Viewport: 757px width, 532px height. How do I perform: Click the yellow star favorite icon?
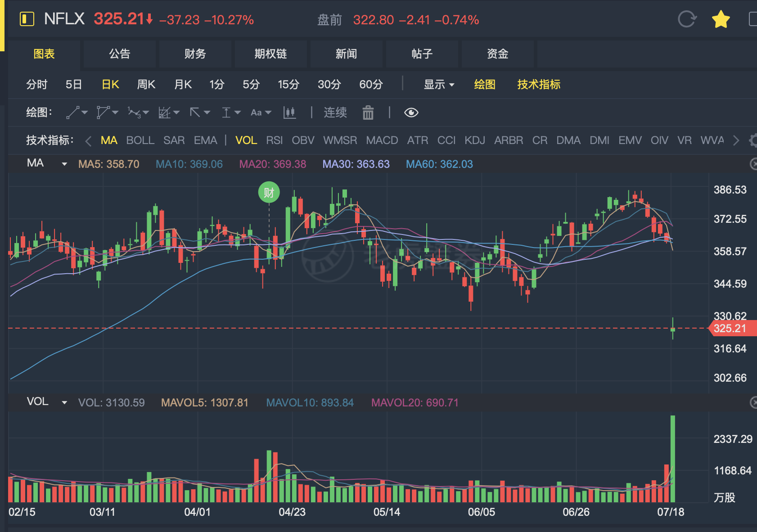pyautogui.click(x=721, y=19)
